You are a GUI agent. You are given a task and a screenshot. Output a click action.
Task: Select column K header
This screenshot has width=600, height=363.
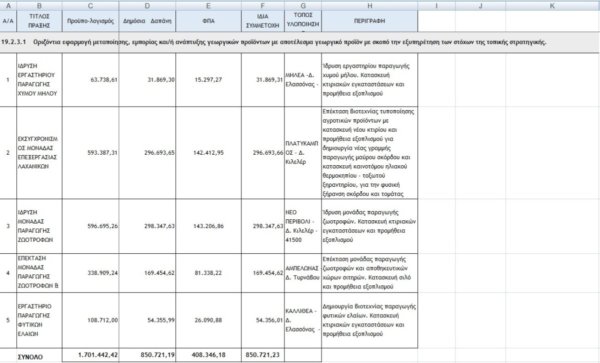tap(552, 5)
